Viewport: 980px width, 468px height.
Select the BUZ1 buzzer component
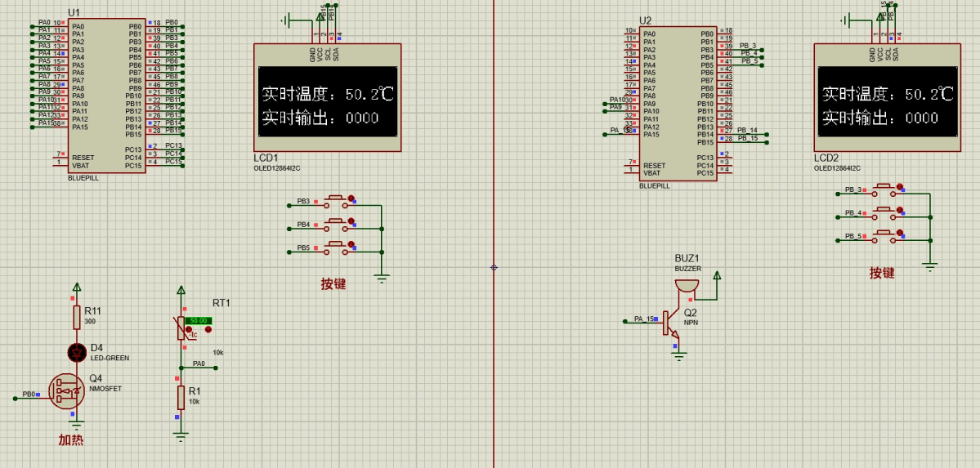pos(687,285)
